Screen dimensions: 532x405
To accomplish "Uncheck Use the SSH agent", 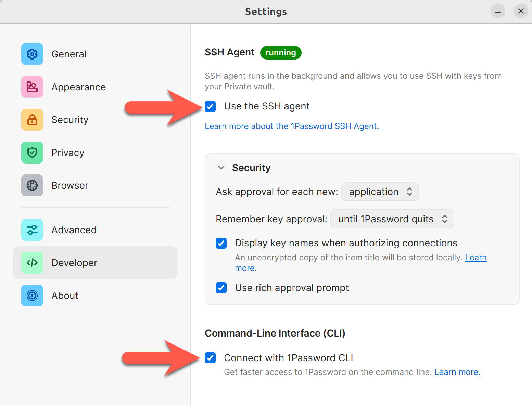I will [210, 106].
